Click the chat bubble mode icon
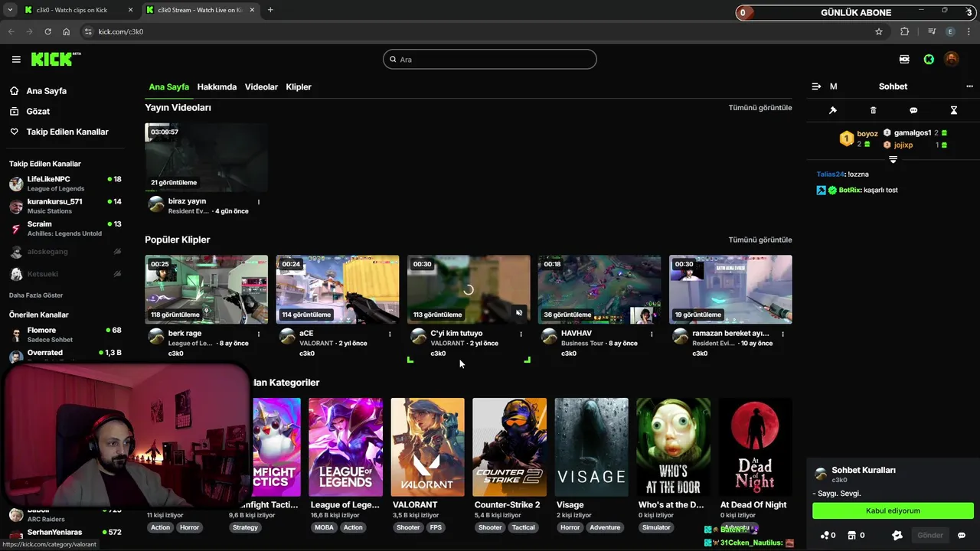Image resolution: width=980 pixels, height=551 pixels. tap(913, 110)
